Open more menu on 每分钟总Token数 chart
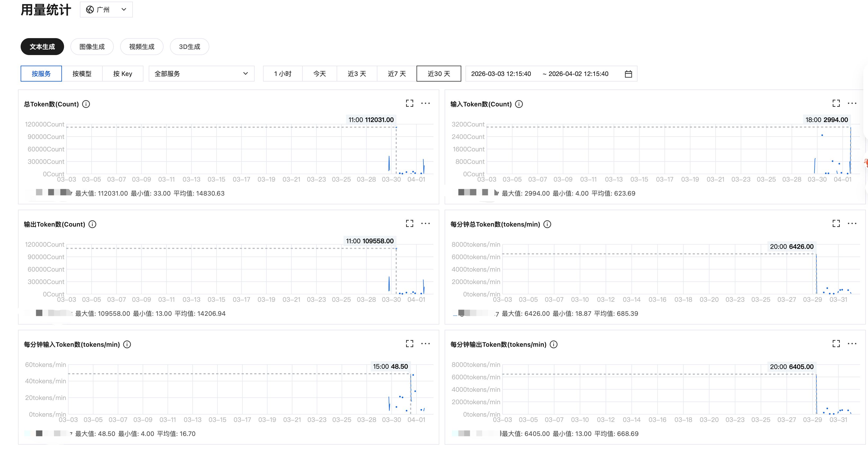Screen dimensions: 868x450 [x=852, y=223]
